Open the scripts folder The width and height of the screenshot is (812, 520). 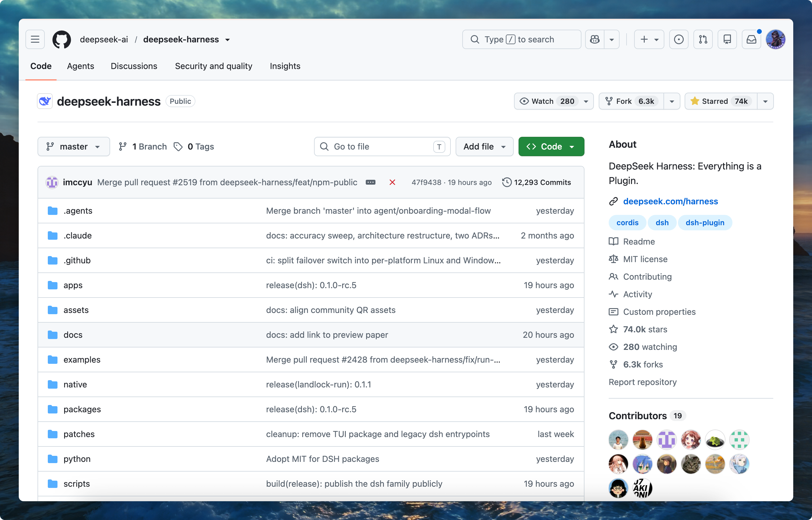pos(77,484)
